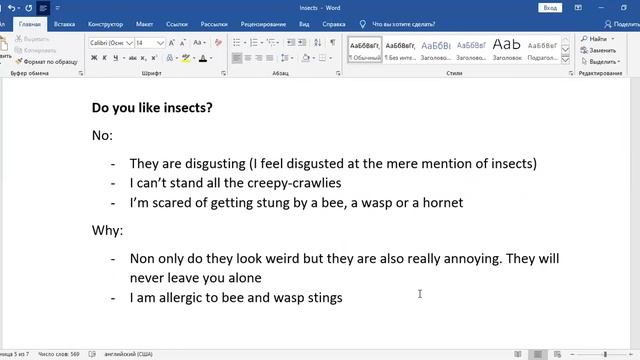Decrease paragraph indent
640x360 pixels.
pyautogui.click(x=291, y=42)
